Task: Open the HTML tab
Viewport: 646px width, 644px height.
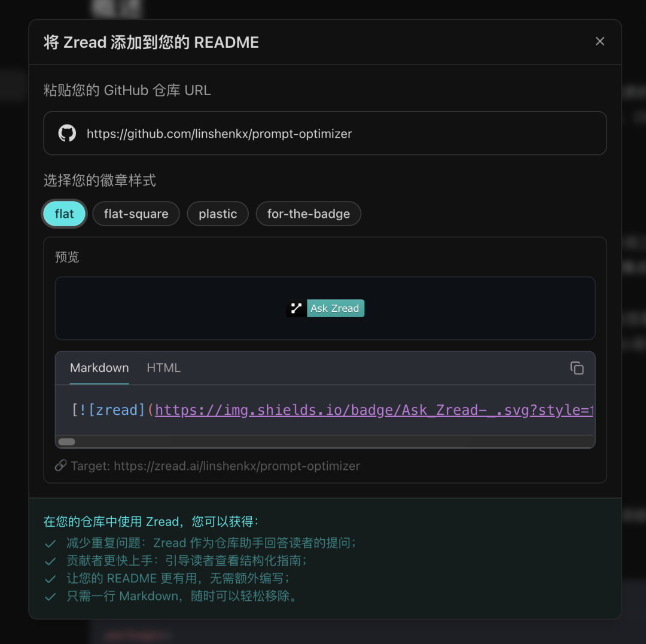Action: (163, 368)
